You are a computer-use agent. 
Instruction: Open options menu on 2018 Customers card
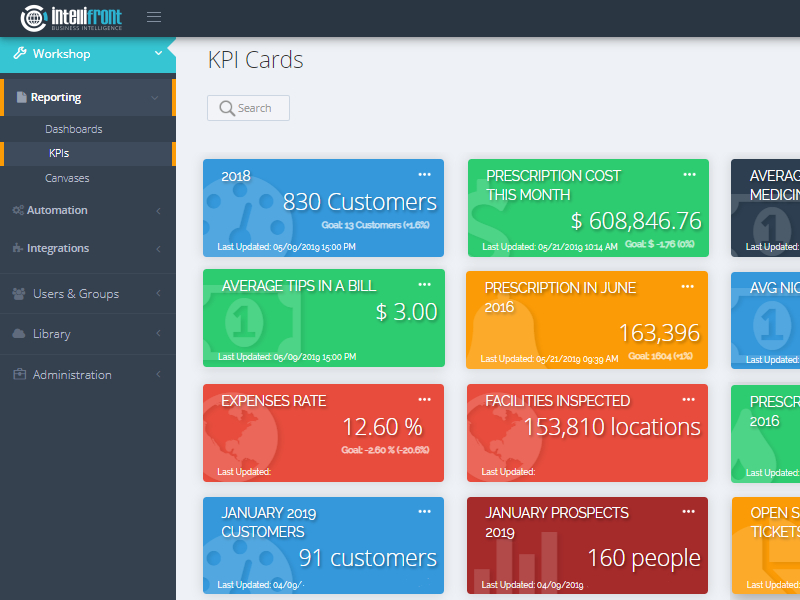pyautogui.click(x=425, y=174)
